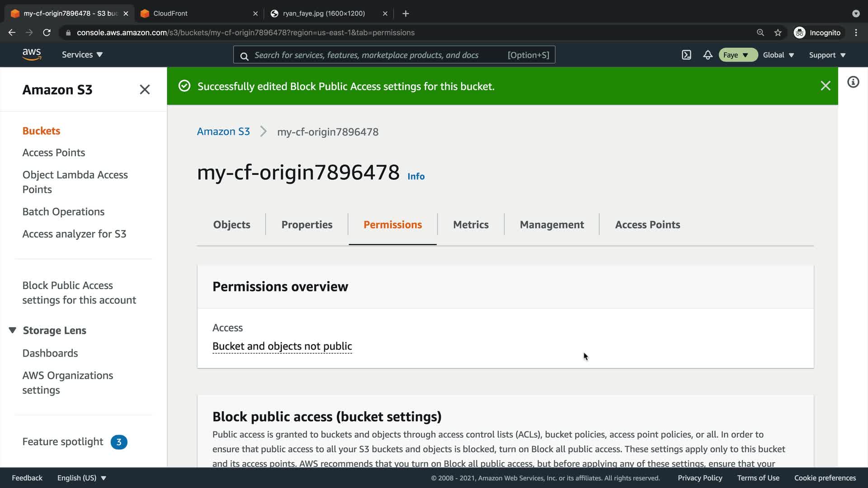Bookmark this page with the star
Screen dimensions: 868x488
[x=778, y=33]
